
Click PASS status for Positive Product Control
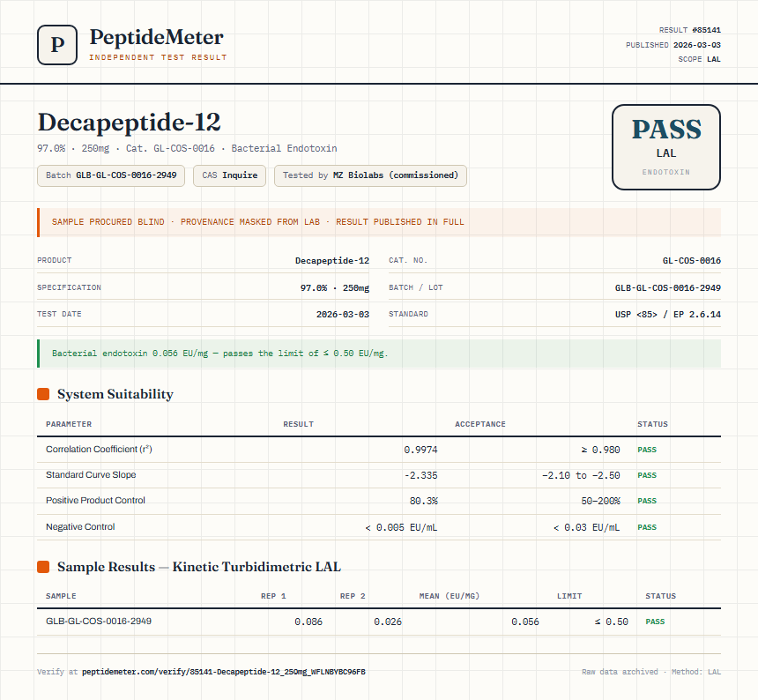click(x=647, y=501)
